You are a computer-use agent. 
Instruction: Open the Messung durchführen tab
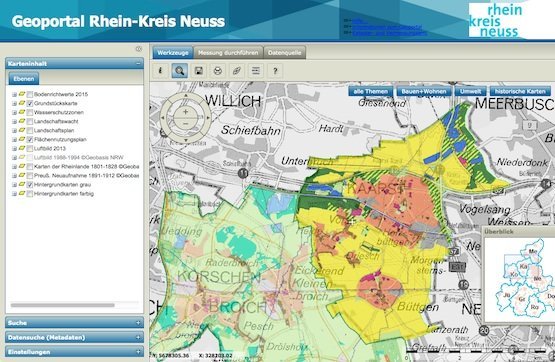click(228, 53)
